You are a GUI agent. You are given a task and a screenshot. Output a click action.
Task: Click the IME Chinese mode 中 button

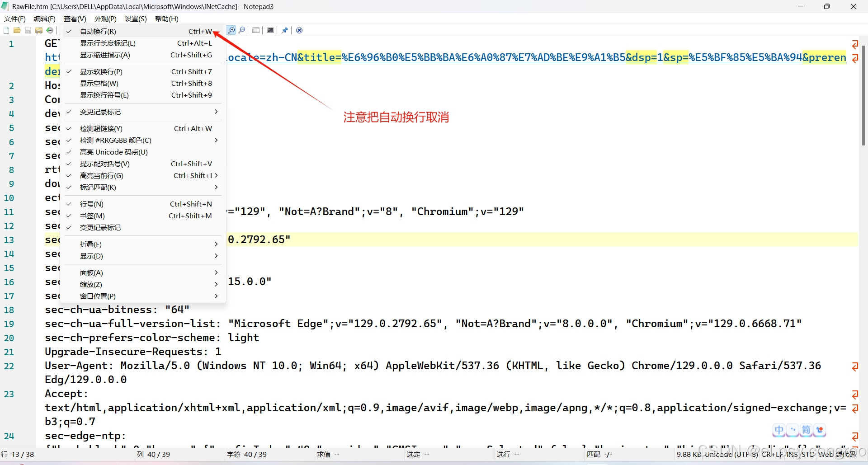(779, 430)
